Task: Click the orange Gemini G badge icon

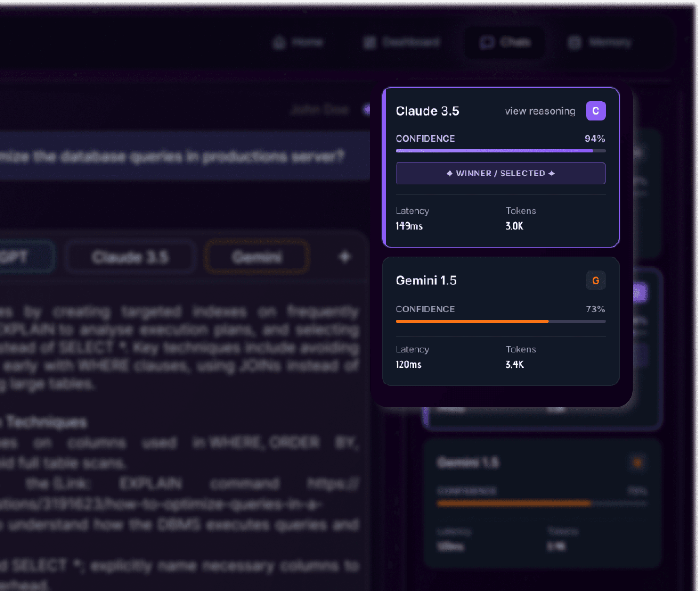Action: coord(595,280)
